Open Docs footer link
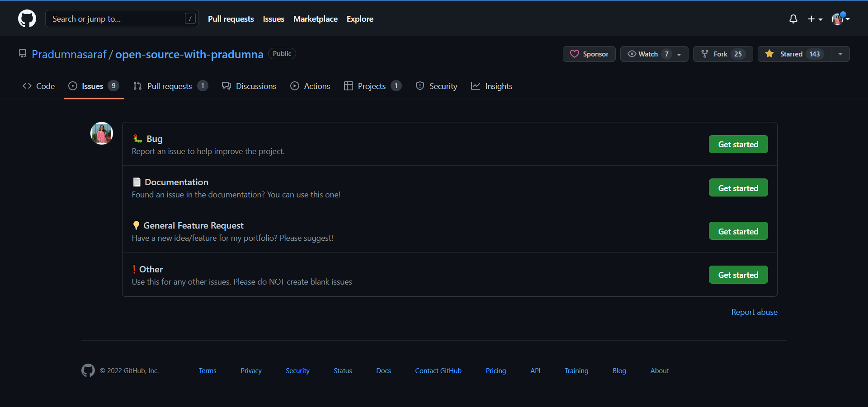The height and width of the screenshot is (407, 868). point(383,371)
